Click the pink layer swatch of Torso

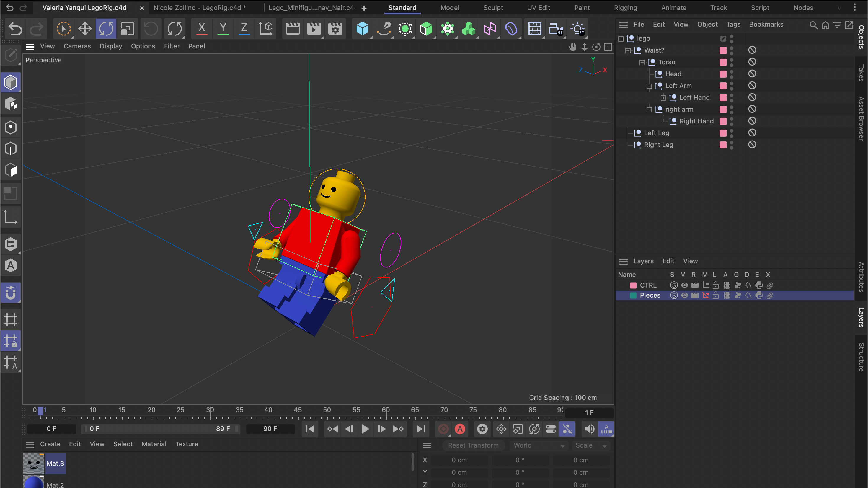click(x=723, y=62)
